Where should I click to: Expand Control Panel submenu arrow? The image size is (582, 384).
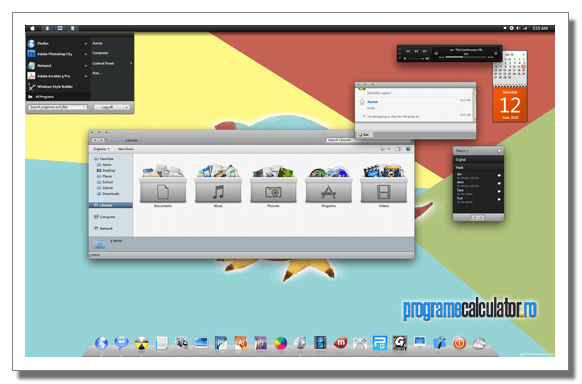pyautogui.click(x=131, y=63)
